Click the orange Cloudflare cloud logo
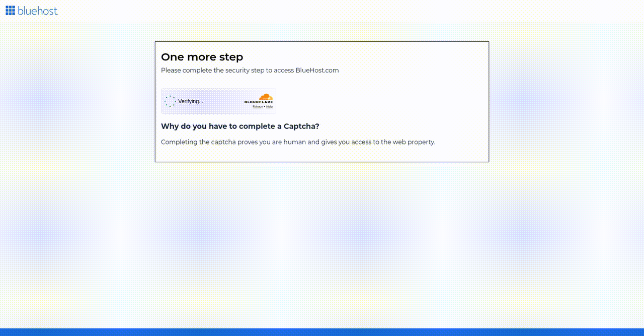Image resolution: width=644 pixels, height=336 pixels. (x=266, y=97)
